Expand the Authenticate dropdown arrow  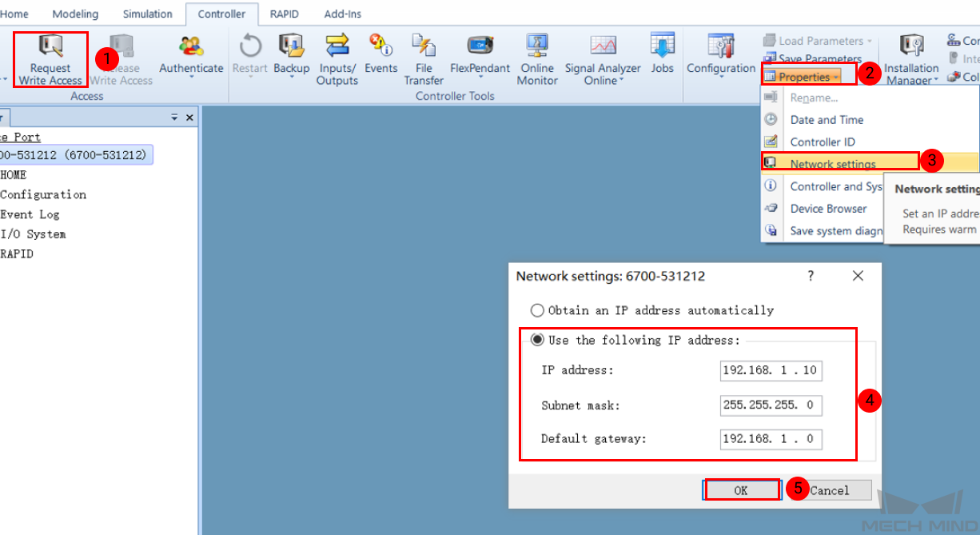click(191, 79)
